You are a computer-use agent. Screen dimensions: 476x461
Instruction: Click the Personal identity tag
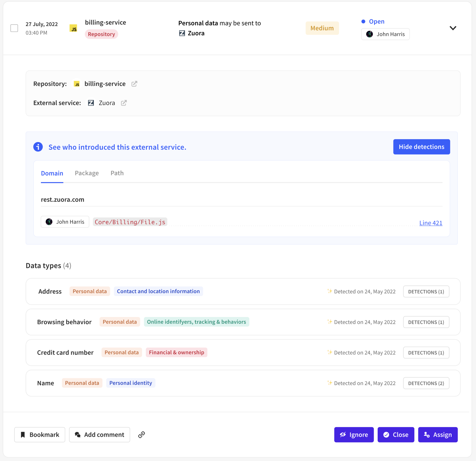coord(131,383)
